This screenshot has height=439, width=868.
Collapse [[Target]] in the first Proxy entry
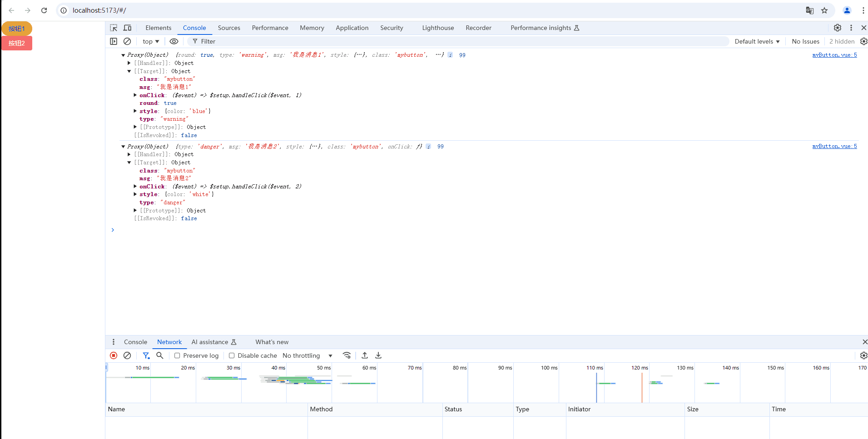tap(129, 71)
